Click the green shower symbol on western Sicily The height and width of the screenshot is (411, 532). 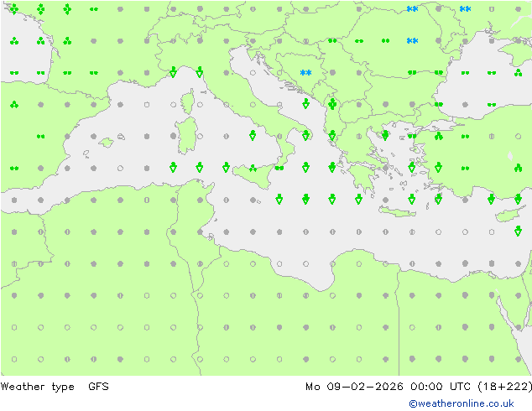pos(253,168)
